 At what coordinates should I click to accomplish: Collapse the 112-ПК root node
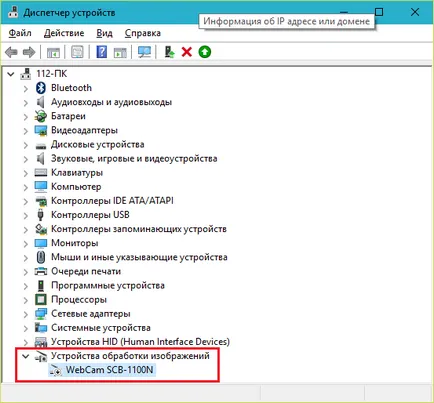coord(11,74)
